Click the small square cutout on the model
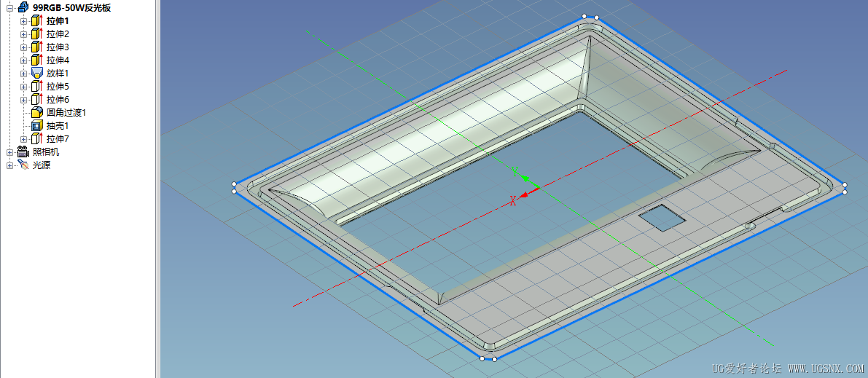The width and height of the screenshot is (868, 378). pos(662,216)
